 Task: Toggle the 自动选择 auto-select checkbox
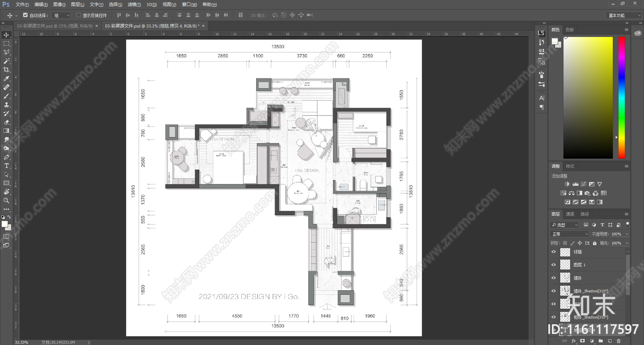point(25,15)
